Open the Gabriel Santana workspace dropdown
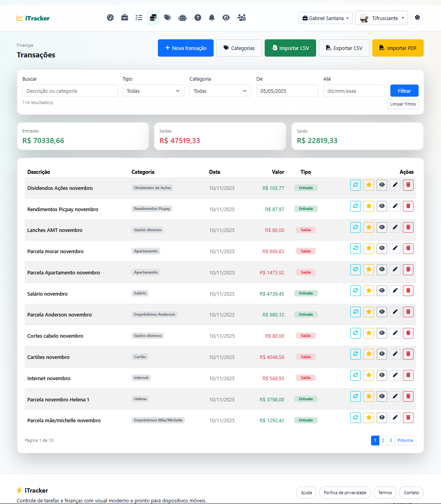Image resolution: width=441 pixels, height=504 pixels. (x=326, y=18)
